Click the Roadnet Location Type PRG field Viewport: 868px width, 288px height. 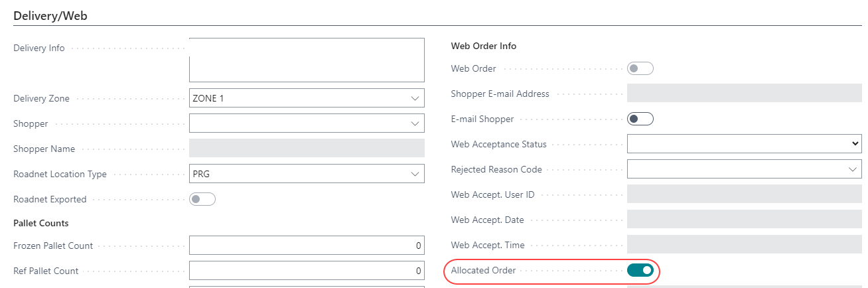pyautogui.click(x=299, y=174)
